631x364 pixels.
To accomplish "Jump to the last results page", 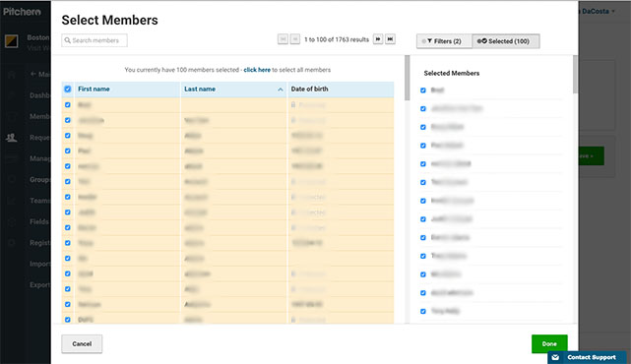I will (390, 39).
